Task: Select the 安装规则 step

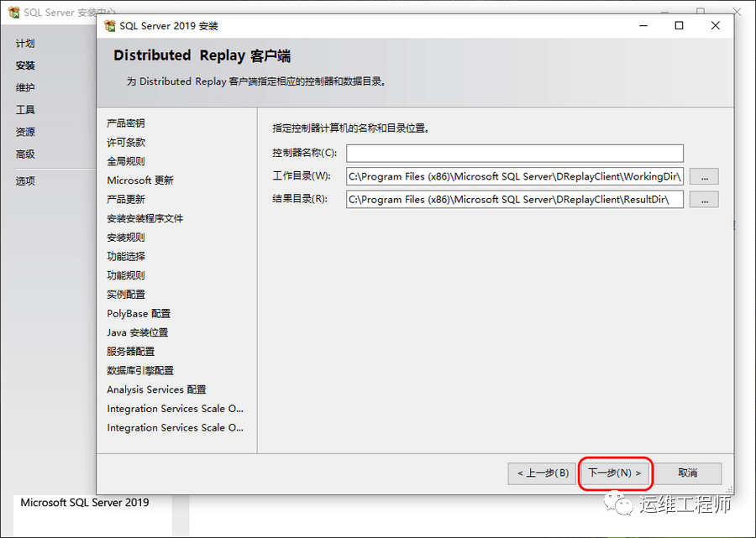Action: coord(126,238)
